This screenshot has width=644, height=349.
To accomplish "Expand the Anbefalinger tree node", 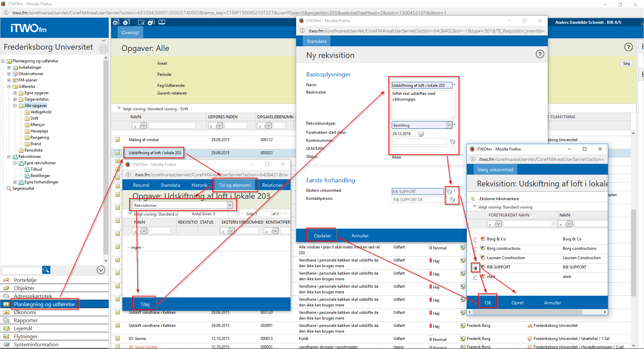I will point(9,67).
